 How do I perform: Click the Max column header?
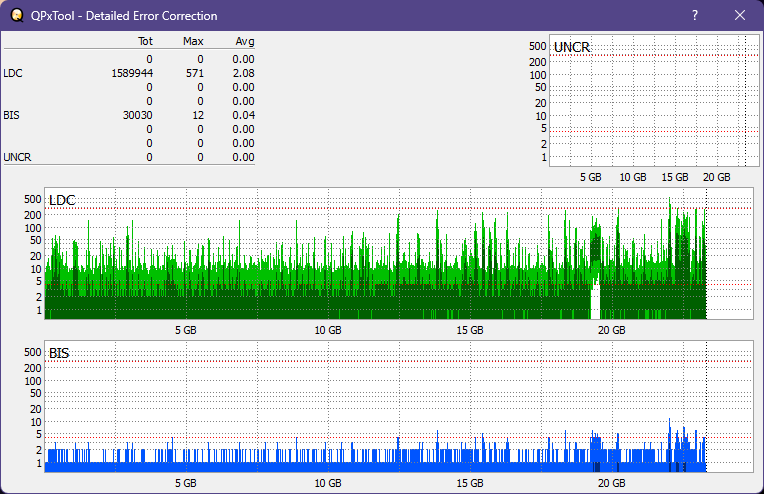[x=193, y=41]
